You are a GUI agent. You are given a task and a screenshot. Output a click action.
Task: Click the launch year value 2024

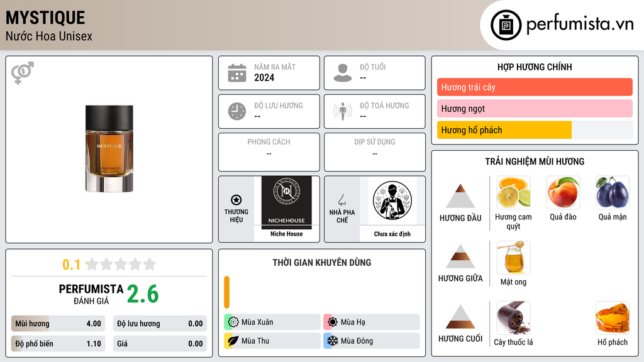coord(264,77)
